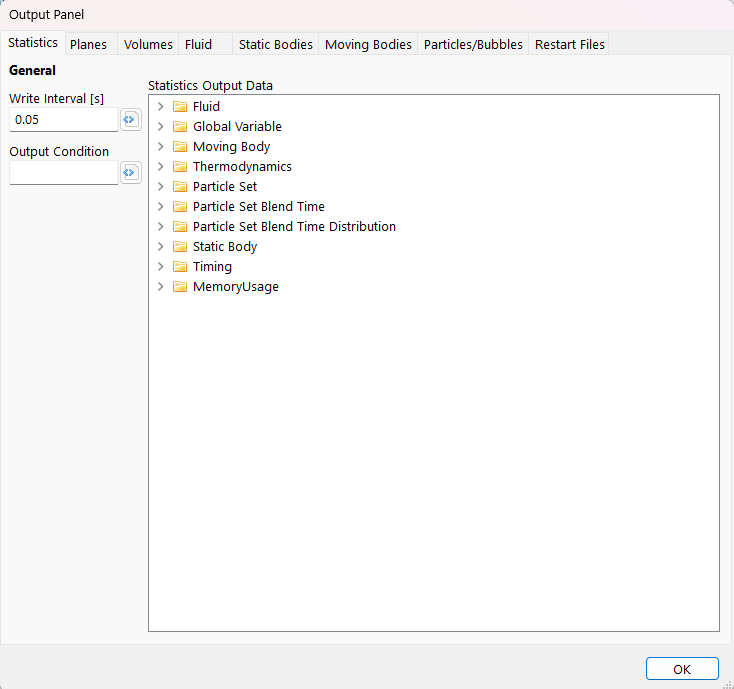Select the Particles/Bubbles tab
The image size is (734, 689).
473,45
